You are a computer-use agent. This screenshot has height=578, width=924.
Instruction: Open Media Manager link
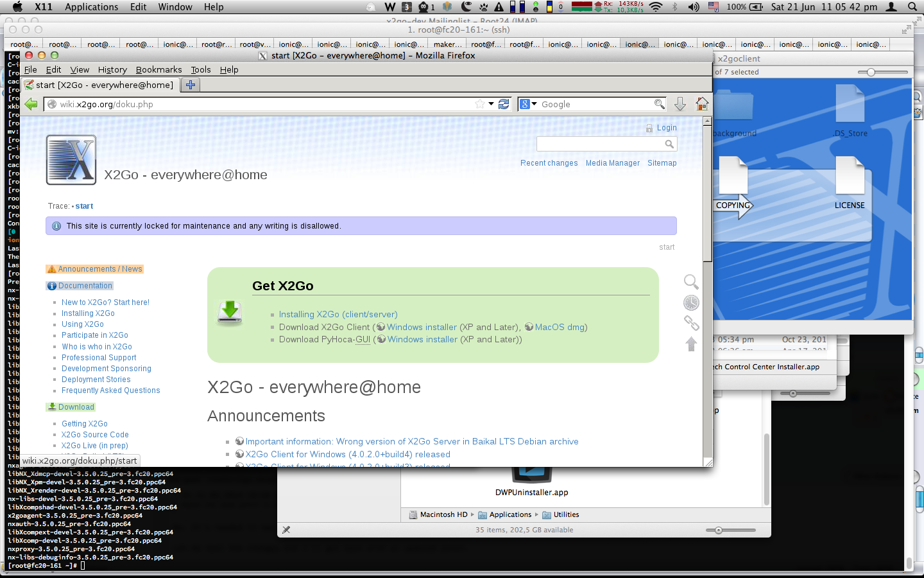(612, 163)
